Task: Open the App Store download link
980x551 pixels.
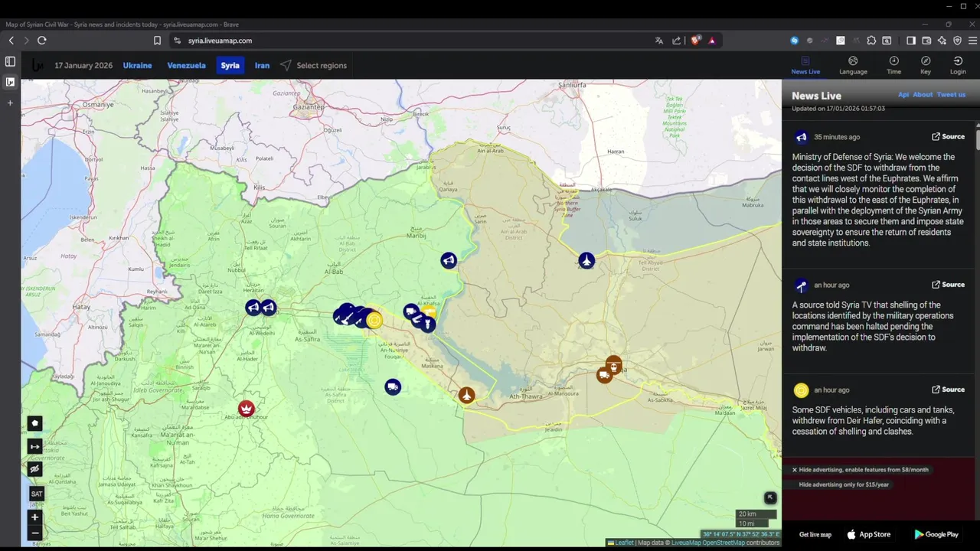Action: click(x=868, y=535)
